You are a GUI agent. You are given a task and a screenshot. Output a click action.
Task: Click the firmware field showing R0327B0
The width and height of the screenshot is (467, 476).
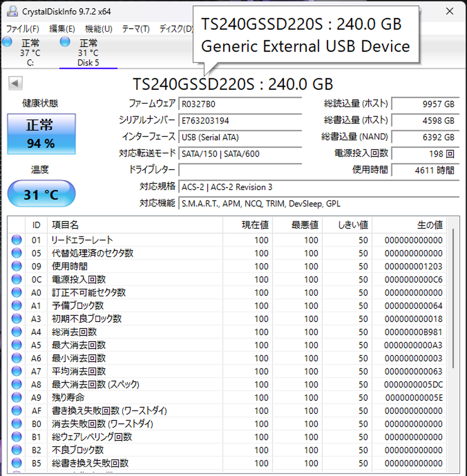tap(240, 104)
